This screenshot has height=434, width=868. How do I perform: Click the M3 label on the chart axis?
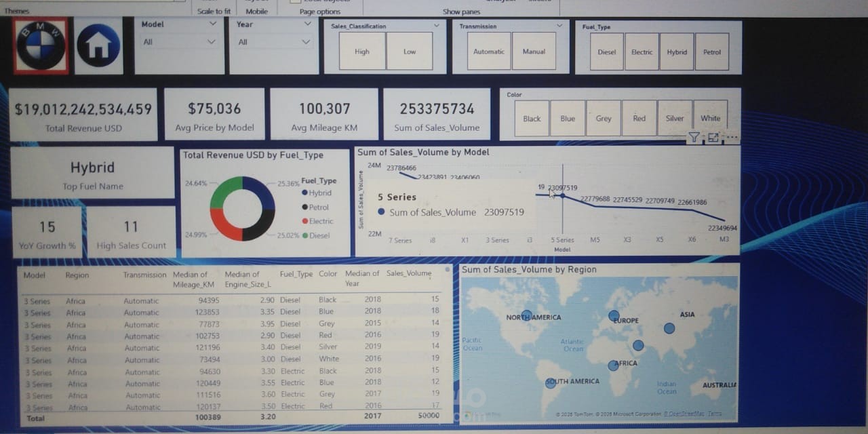(724, 240)
